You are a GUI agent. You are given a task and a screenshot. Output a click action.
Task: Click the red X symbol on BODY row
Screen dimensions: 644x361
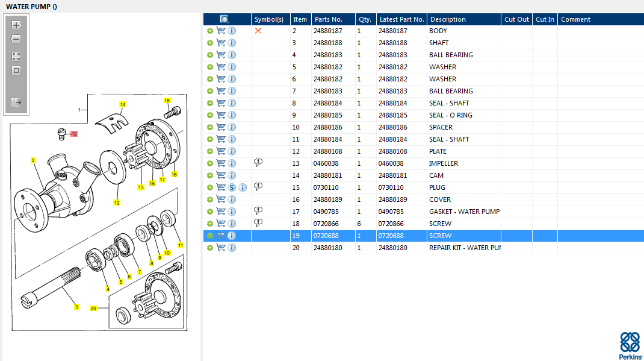(x=258, y=31)
